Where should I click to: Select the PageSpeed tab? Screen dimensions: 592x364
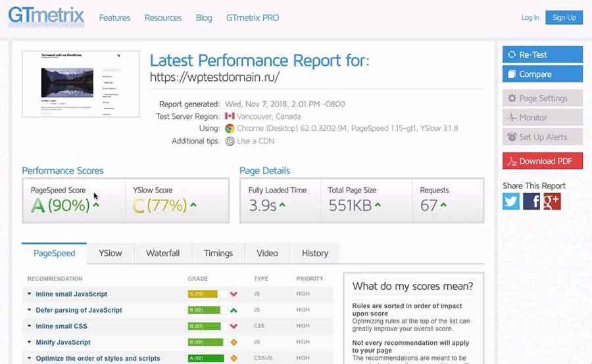(x=55, y=254)
